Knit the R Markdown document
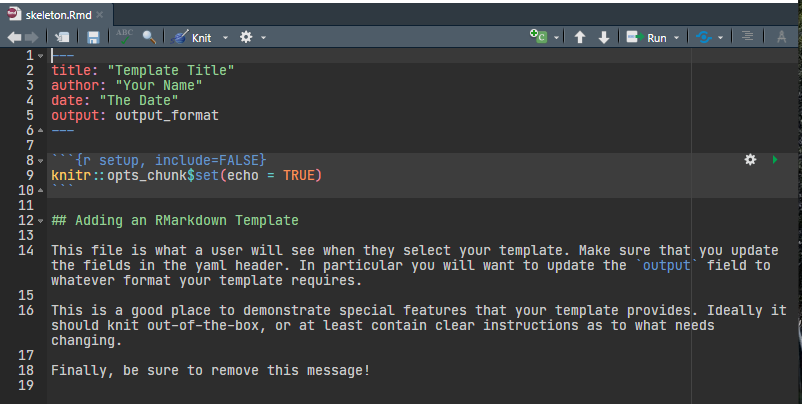This screenshot has width=802, height=404. 197,38
